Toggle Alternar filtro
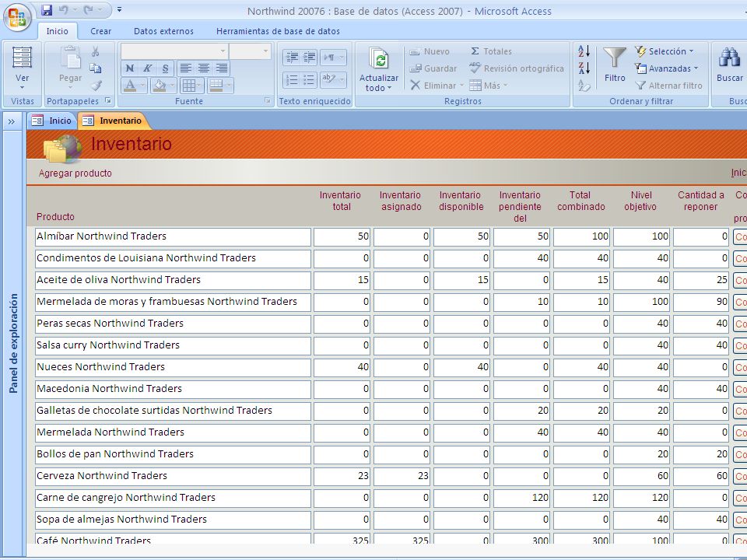 (668, 86)
